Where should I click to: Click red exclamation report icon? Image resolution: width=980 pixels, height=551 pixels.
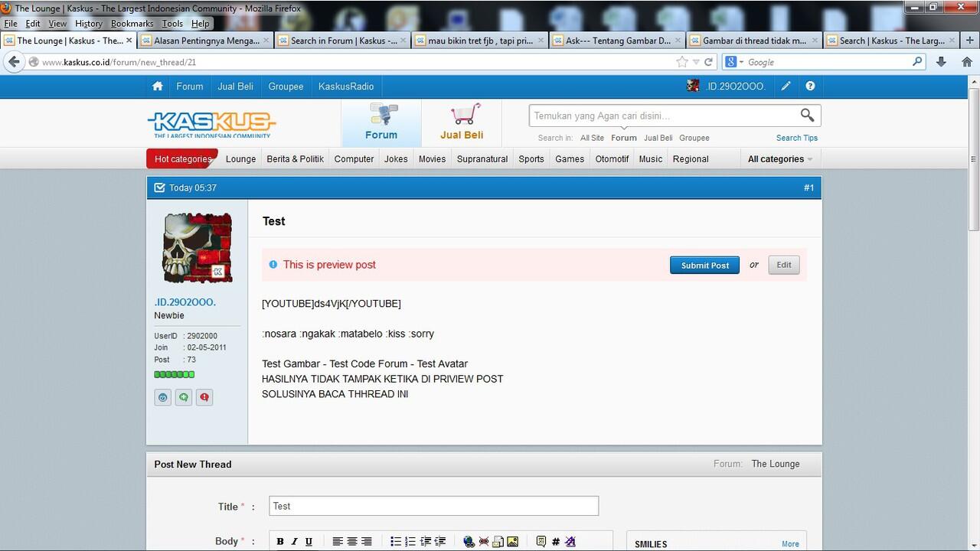coord(204,397)
